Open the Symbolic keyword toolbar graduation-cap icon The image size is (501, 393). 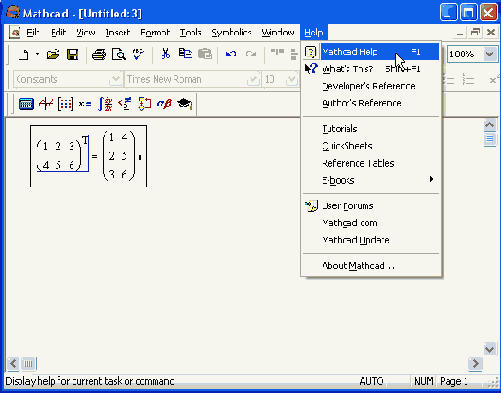click(x=184, y=104)
